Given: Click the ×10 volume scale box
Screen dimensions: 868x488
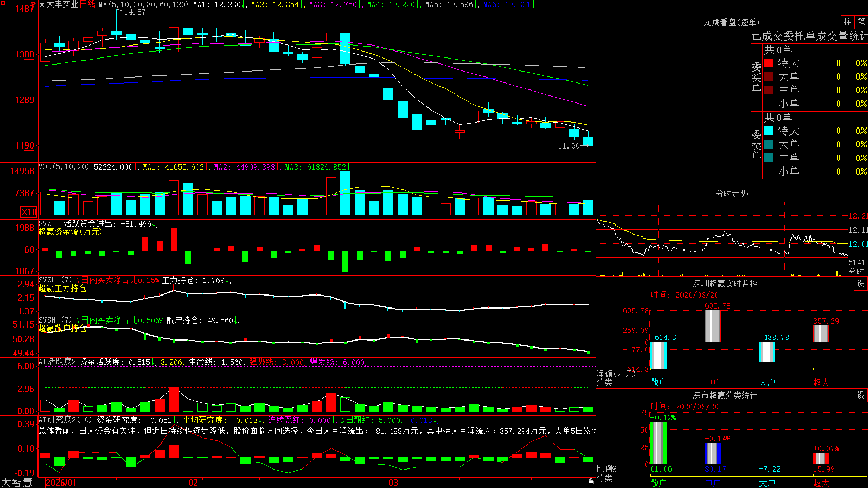Looking at the screenshot, I should (x=28, y=212).
